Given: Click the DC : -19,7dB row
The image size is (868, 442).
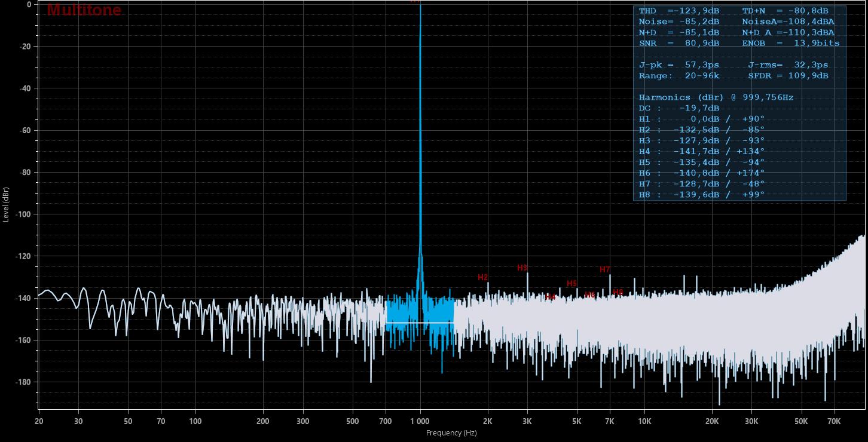Looking at the screenshot, I should click(679, 108).
